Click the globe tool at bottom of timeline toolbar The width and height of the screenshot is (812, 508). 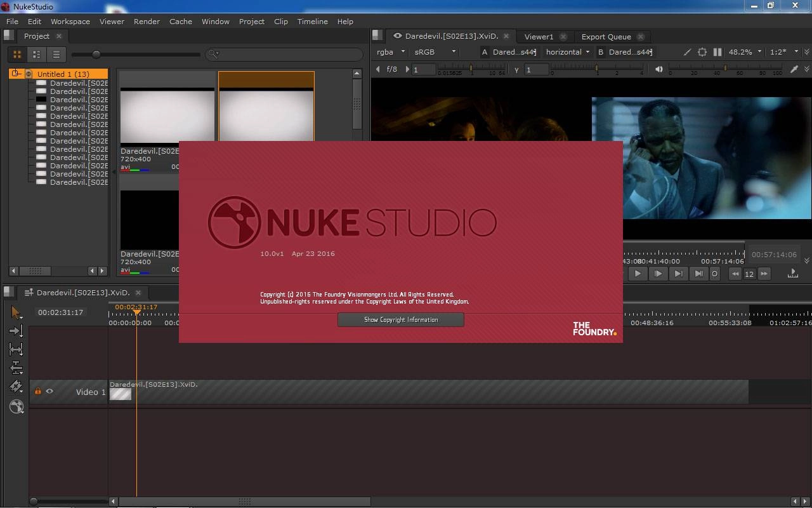(x=16, y=406)
